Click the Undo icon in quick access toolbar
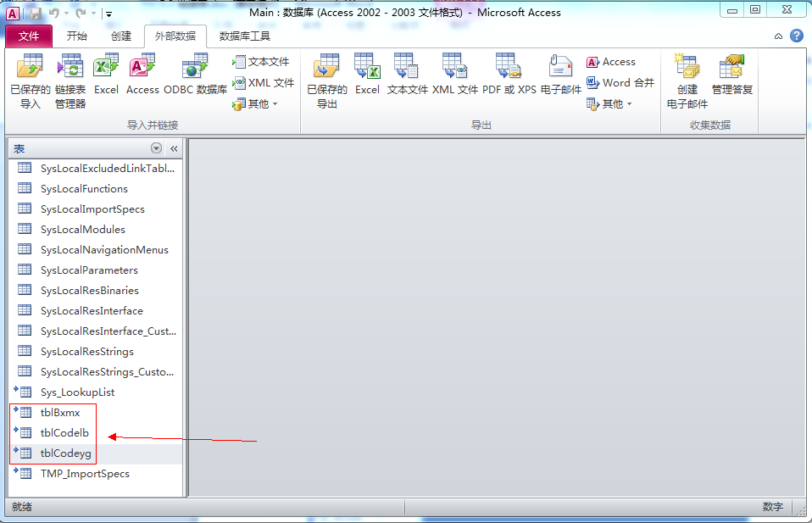Viewport: 812px width, 523px height. pyautogui.click(x=54, y=14)
